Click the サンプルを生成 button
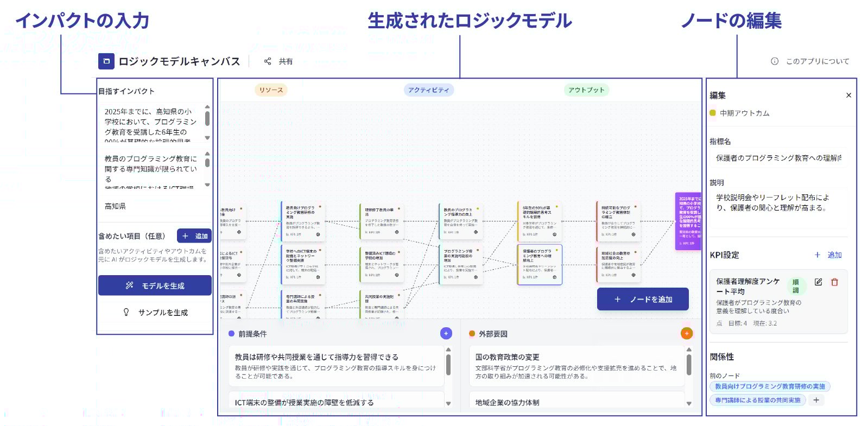Viewport: 868px width, 426px height. pos(155,313)
